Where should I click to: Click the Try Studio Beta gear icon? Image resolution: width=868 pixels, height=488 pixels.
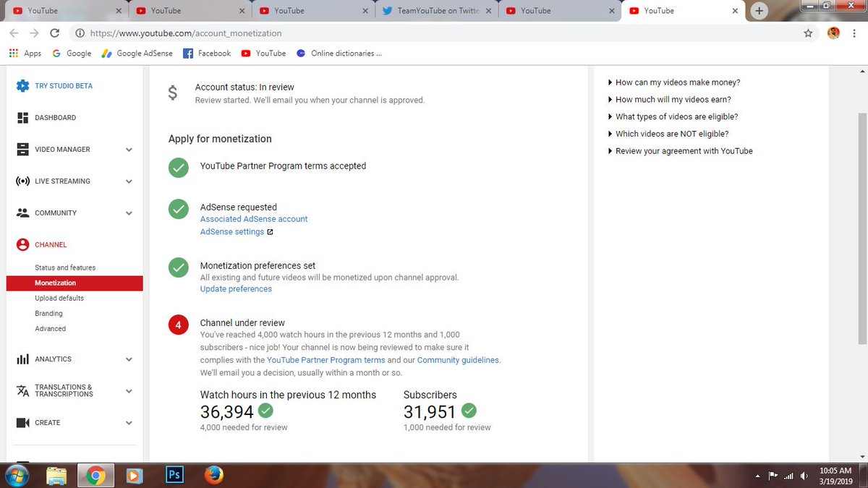[22, 85]
